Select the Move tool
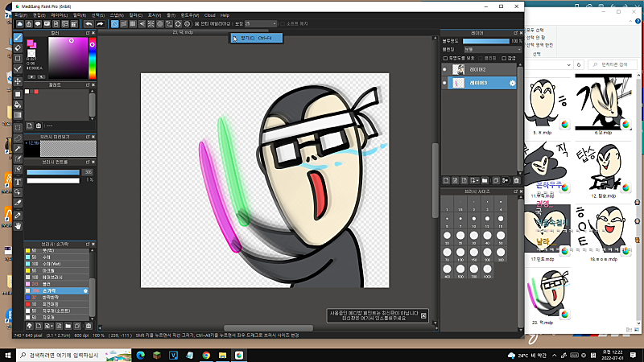644x362 pixels. pyautogui.click(x=19, y=81)
